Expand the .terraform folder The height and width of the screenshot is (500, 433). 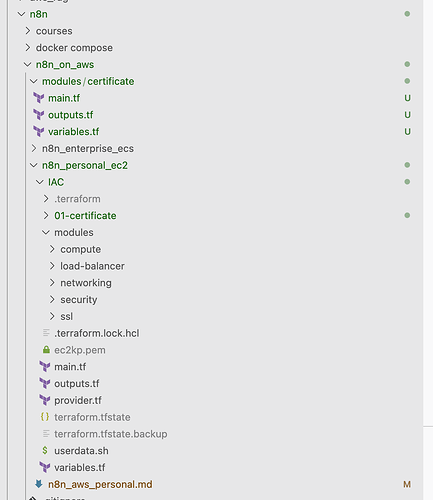[x=46, y=199]
